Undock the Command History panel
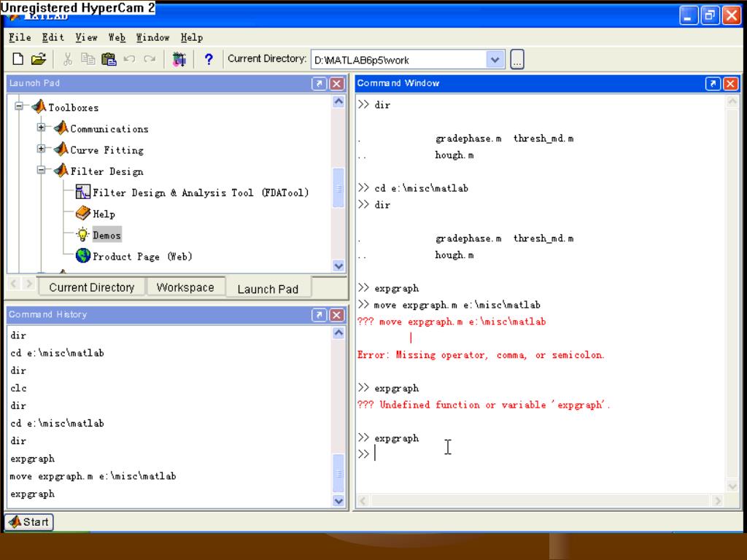 [320, 315]
